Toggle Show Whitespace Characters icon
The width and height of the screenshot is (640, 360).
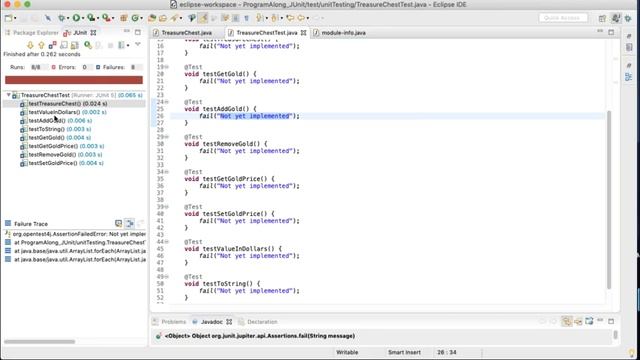click(x=247, y=18)
